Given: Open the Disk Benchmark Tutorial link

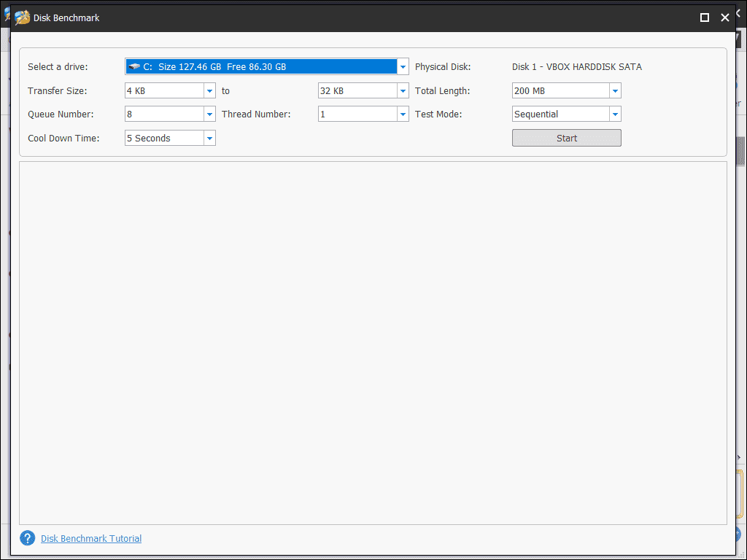Looking at the screenshot, I should (x=91, y=539).
